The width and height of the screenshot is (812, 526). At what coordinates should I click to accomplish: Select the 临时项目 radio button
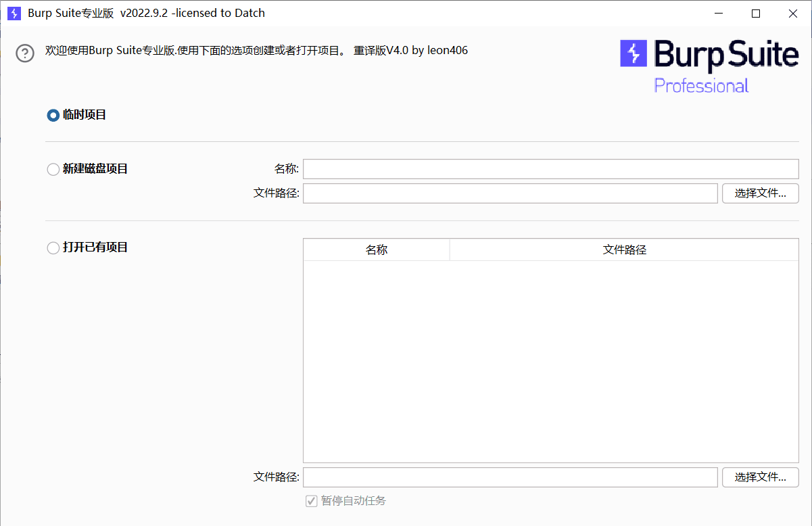coord(53,116)
